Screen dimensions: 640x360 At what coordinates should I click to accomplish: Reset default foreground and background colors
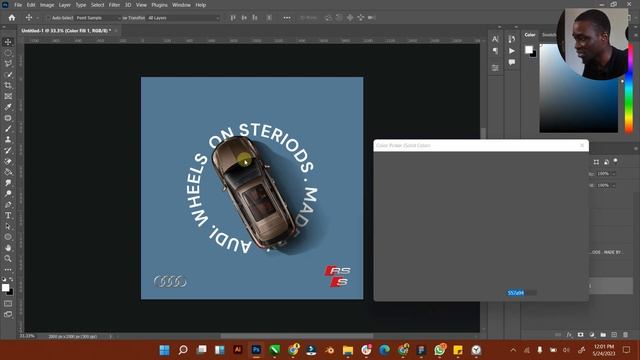pos(4,280)
